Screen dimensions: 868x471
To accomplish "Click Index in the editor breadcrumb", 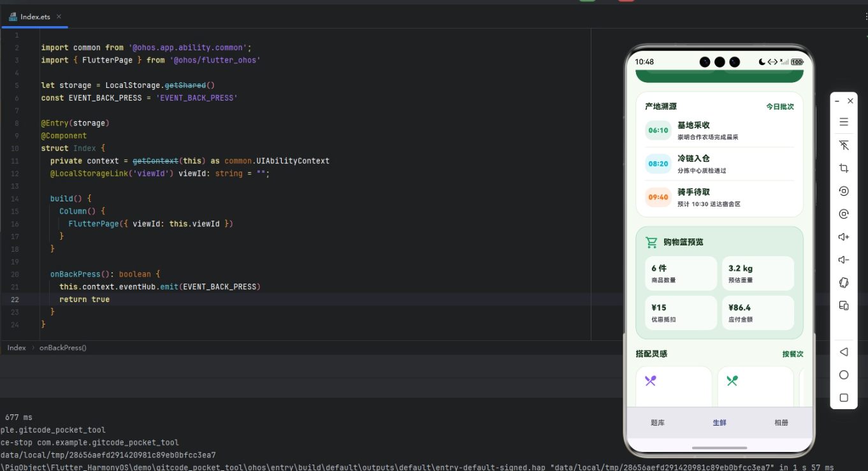I will (17, 348).
